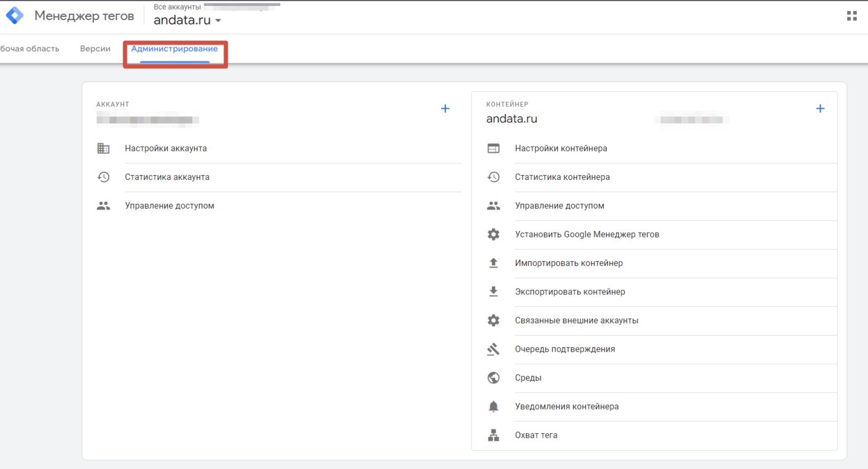Viewport: 868px width, 469px height.
Task: Click the people icon in the Контейнер column
Action: click(x=494, y=206)
